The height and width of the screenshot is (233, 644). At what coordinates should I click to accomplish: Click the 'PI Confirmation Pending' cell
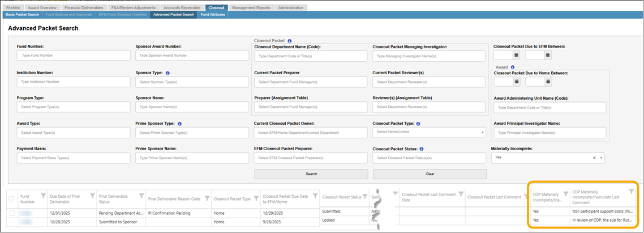178,213
